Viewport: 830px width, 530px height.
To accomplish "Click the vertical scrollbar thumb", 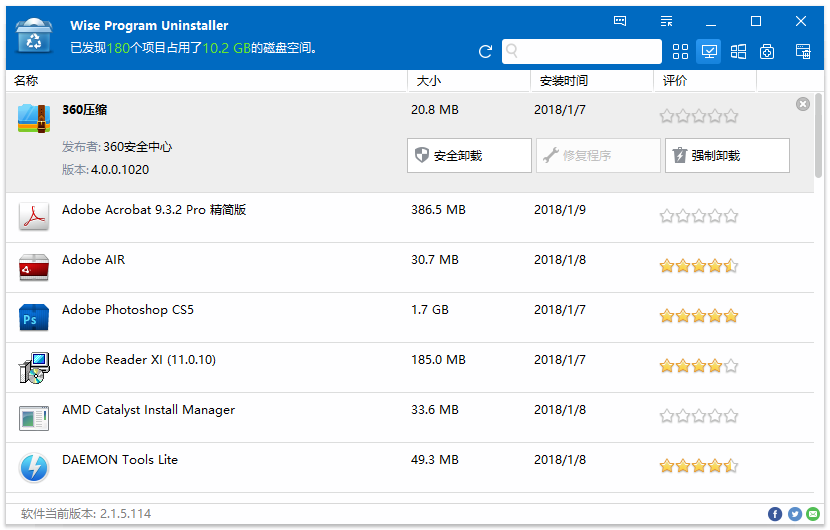I will pos(818,136).
